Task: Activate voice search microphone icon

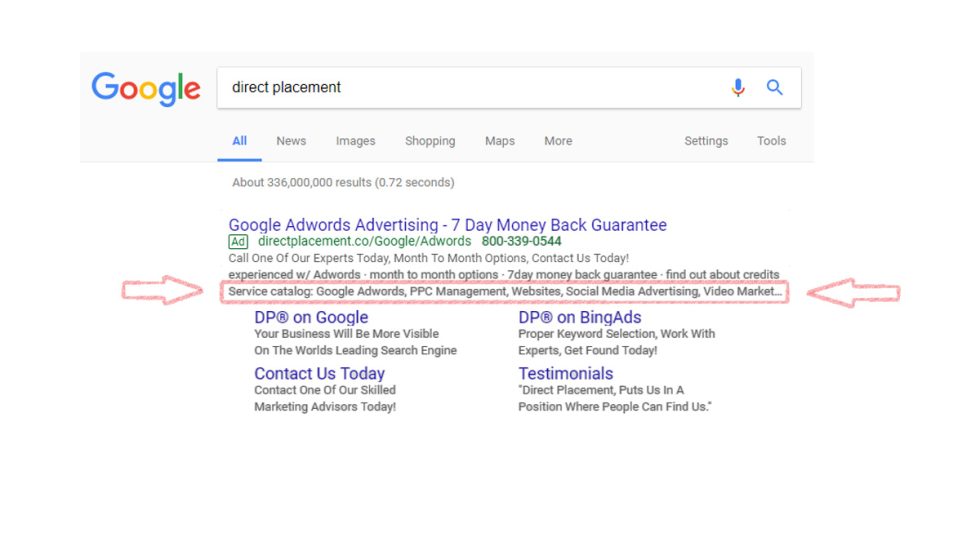Action: (738, 87)
